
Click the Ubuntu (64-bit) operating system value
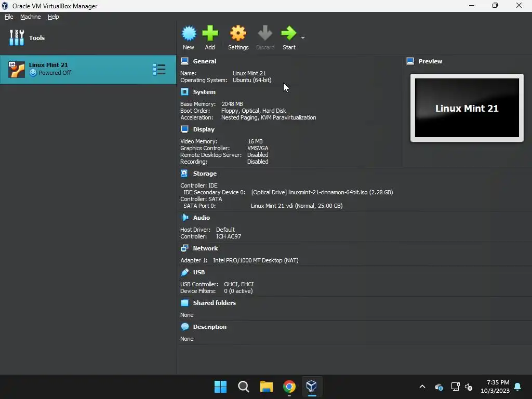252,80
